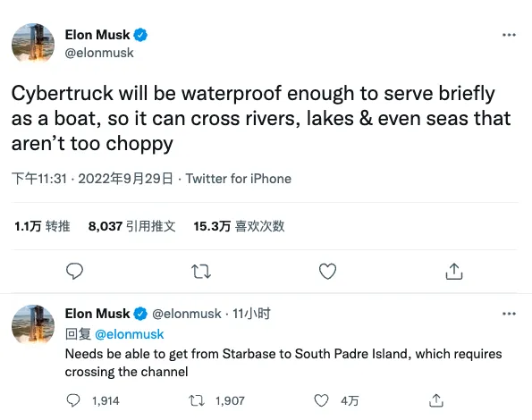Like the Starbase reply with 4万 likes
532x420 pixels.
(x=321, y=400)
